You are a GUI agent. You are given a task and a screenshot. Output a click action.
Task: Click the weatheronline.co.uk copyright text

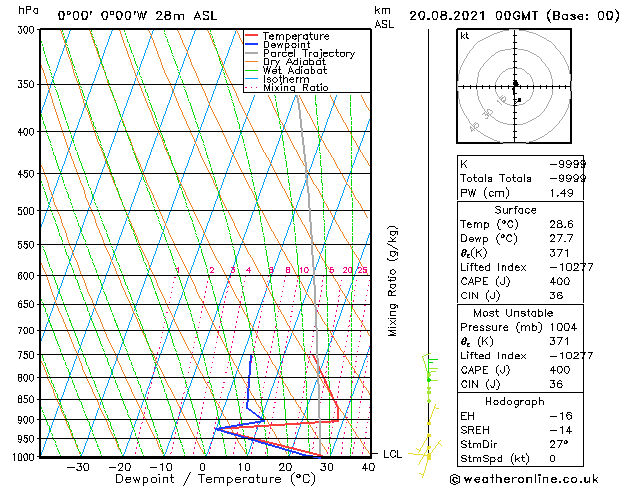524,479
